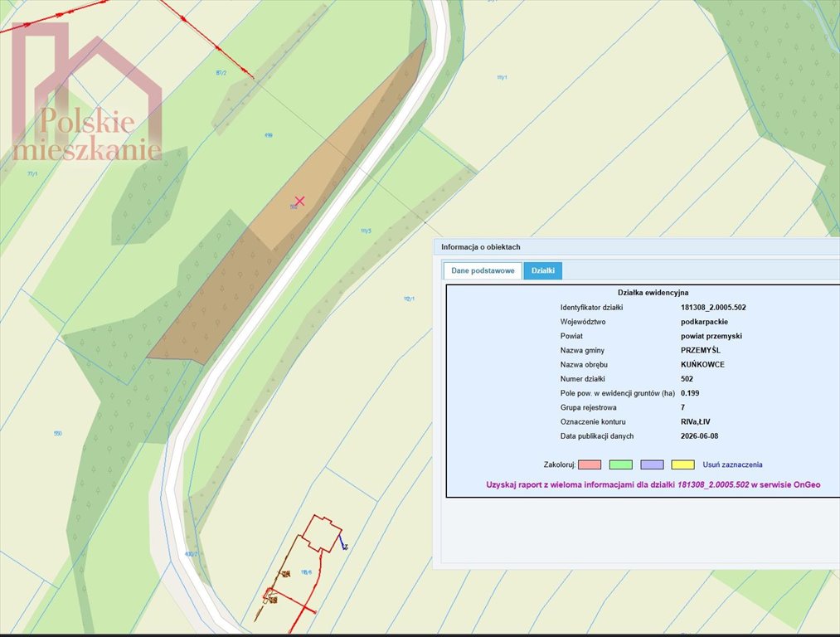The width and height of the screenshot is (840, 637).
Task: Click the red building outline on the map
Action: click(322, 533)
